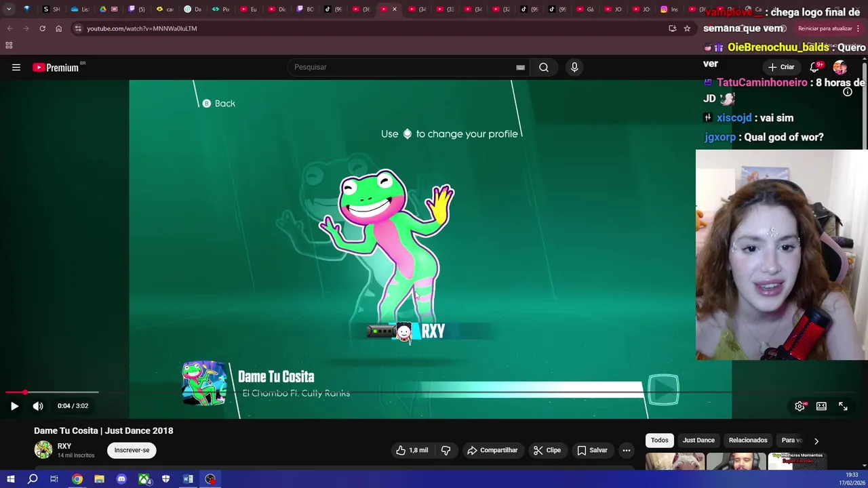Bookmark this page with the star
This screenshot has width=868, height=488.
[687, 28]
